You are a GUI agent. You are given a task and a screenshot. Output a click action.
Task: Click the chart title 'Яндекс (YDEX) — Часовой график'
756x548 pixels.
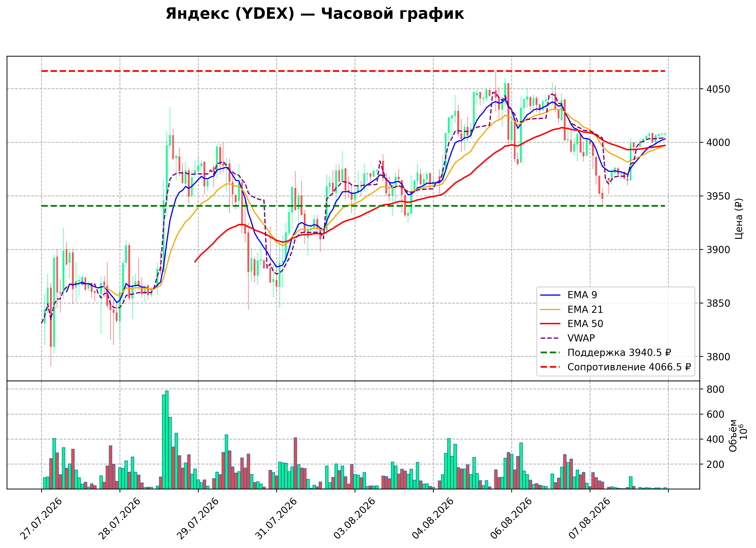pyautogui.click(x=315, y=14)
